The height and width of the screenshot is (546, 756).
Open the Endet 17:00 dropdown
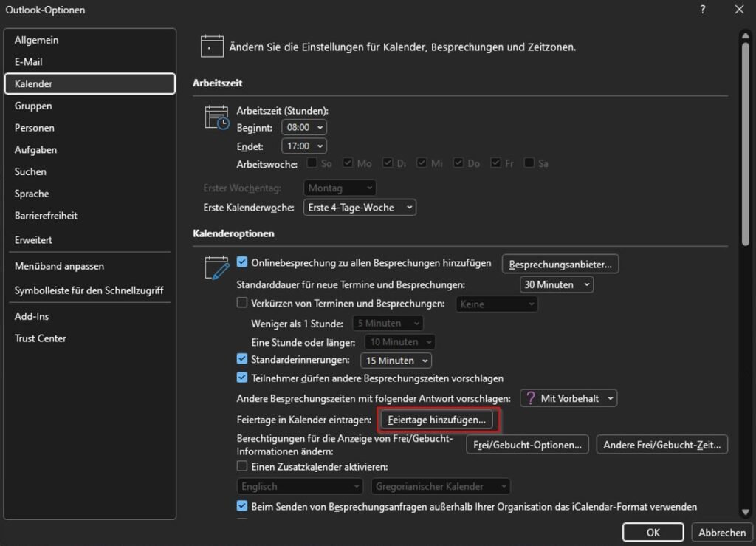click(304, 146)
